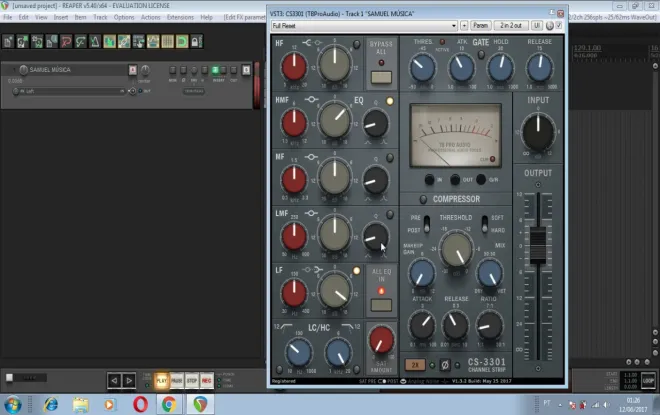Viewport: 660px width, 415px height.
Task: Select the meter IN button
Action: click(429, 180)
